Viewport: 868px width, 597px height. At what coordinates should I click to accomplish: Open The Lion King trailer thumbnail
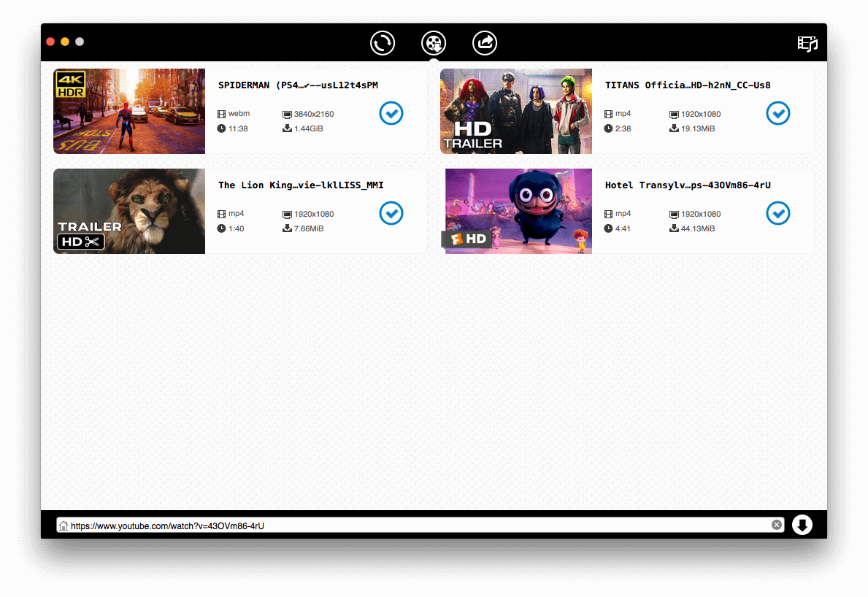(x=129, y=212)
